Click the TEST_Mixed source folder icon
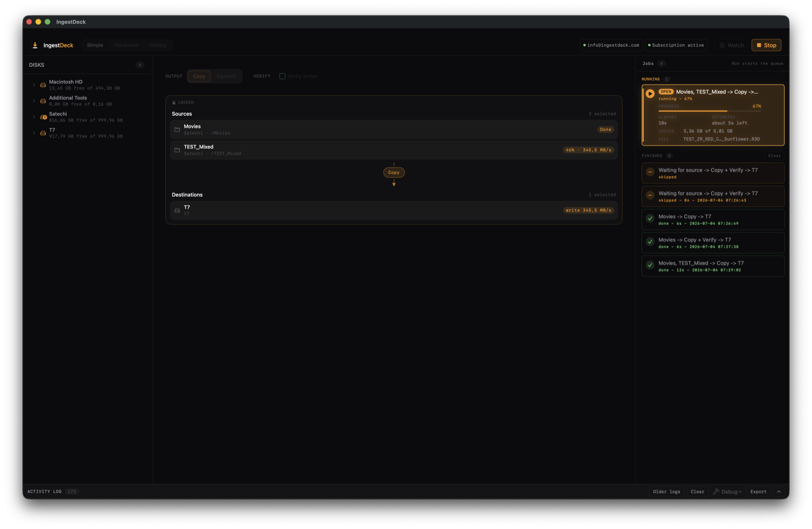This screenshot has height=529, width=812. click(177, 150)
